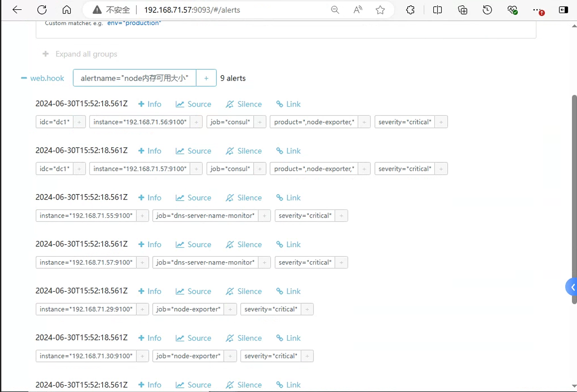
Task: Toggle the split screen icon
Action: [x=437, y=10]
